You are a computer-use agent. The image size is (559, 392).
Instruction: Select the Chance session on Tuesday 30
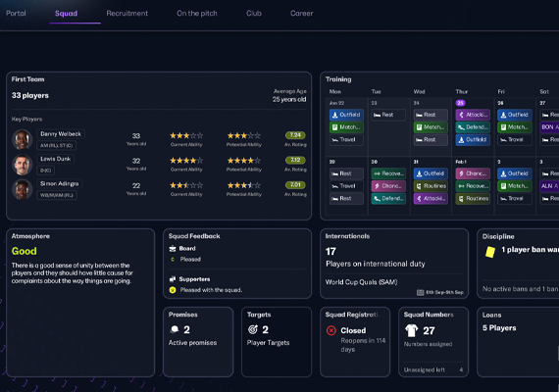tap(388, 186)
